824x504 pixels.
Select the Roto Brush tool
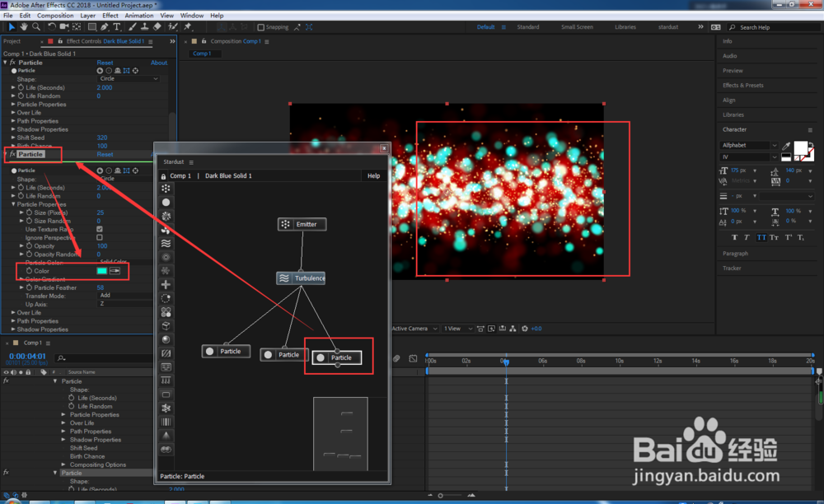172,27
